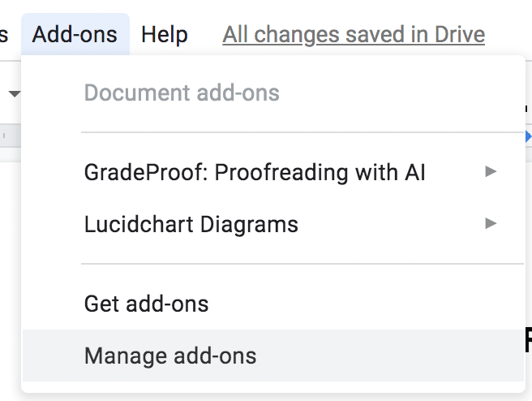Click the greyed-out Document add-ons header
This screenshot has height=401, width=532.
(x=182, y=93)
